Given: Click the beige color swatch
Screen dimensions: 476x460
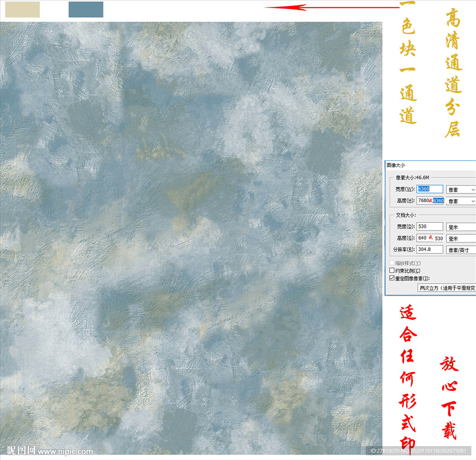Looking at the screenshot, I should click(x=22, y=9).
